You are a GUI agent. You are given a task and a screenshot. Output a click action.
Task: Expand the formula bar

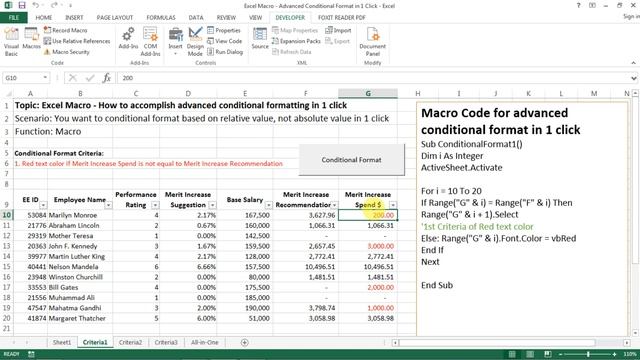click(x=633, y=78)
